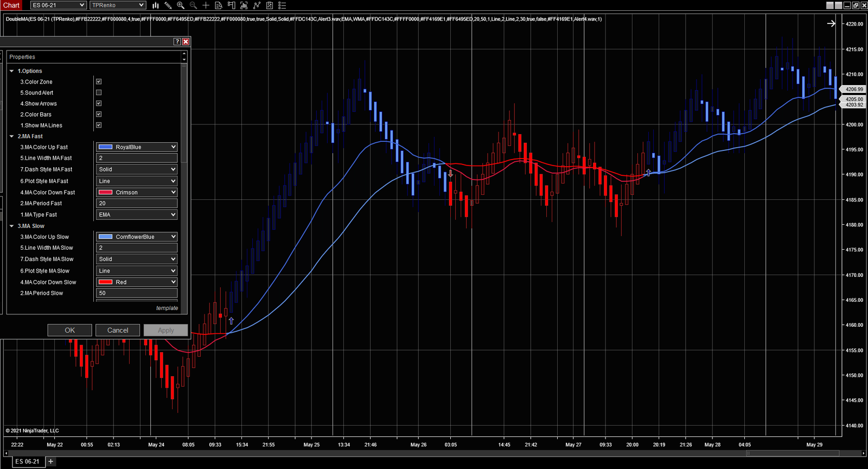The image size is (868, 469).
Task: Click the template link
Action: pyautogui.click(x=167, y=308)
